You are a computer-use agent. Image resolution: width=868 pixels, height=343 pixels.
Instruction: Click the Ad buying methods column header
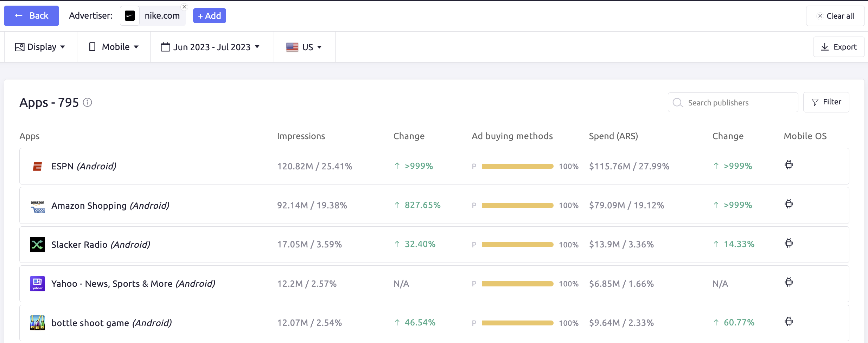point(512,136)
